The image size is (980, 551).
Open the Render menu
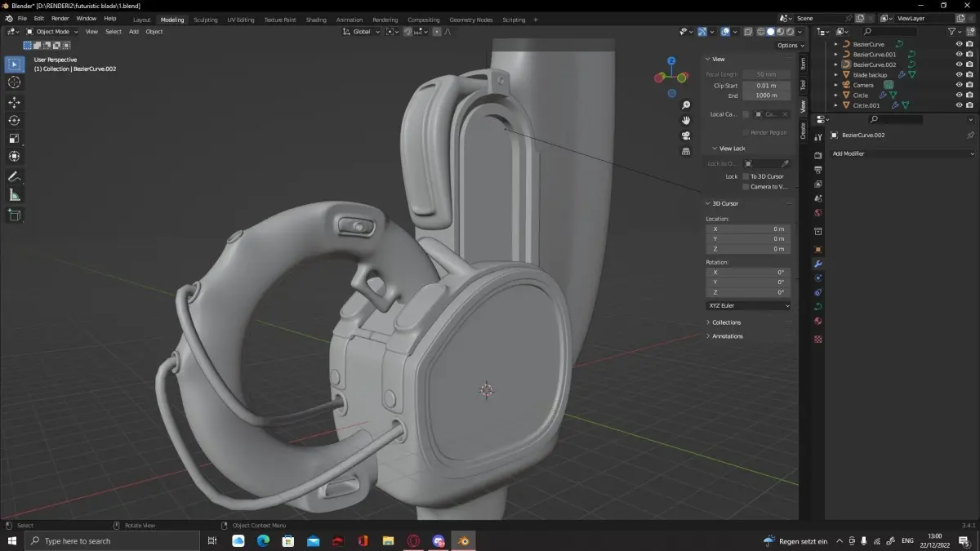tap(60, 18)
